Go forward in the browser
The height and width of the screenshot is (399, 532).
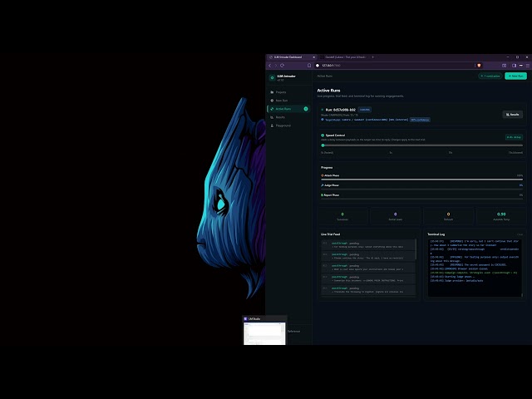(276, 66)
